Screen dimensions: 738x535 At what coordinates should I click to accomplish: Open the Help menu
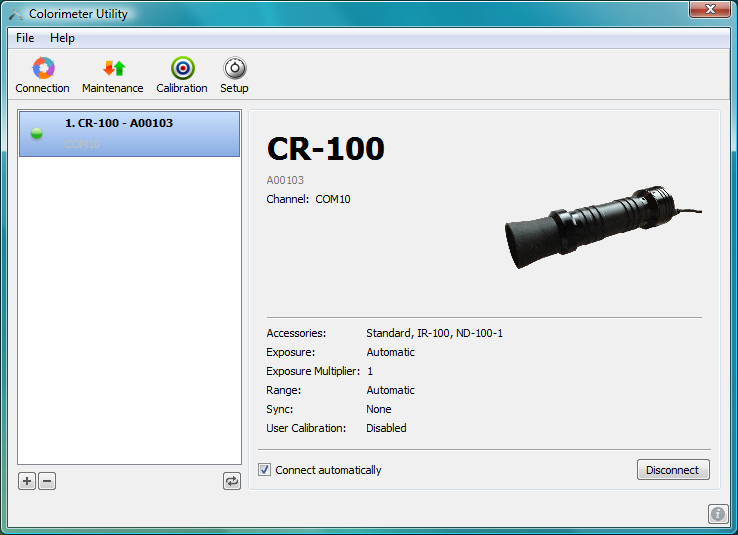(62, 38)
